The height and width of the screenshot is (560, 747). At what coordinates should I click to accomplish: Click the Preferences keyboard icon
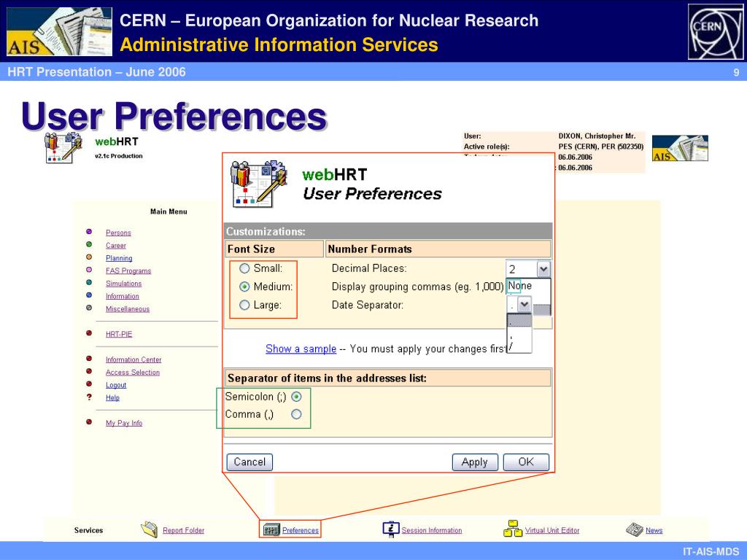coord(271,529)
